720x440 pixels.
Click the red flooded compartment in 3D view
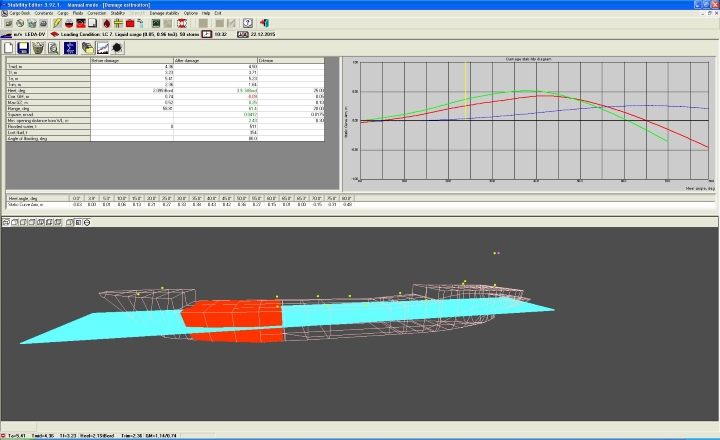232,313
